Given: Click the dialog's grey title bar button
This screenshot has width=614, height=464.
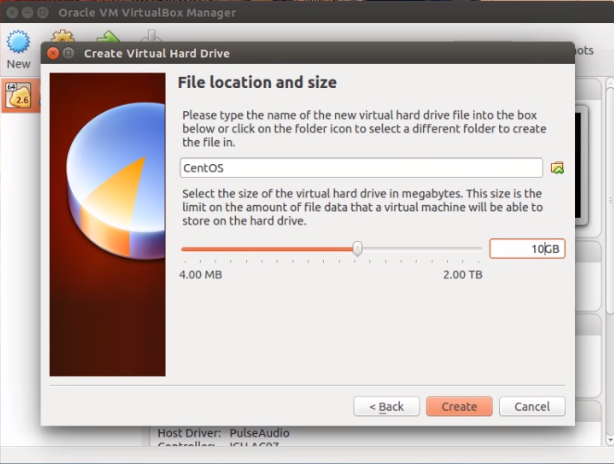Looking at the screenshot, I should coord(69,53).
